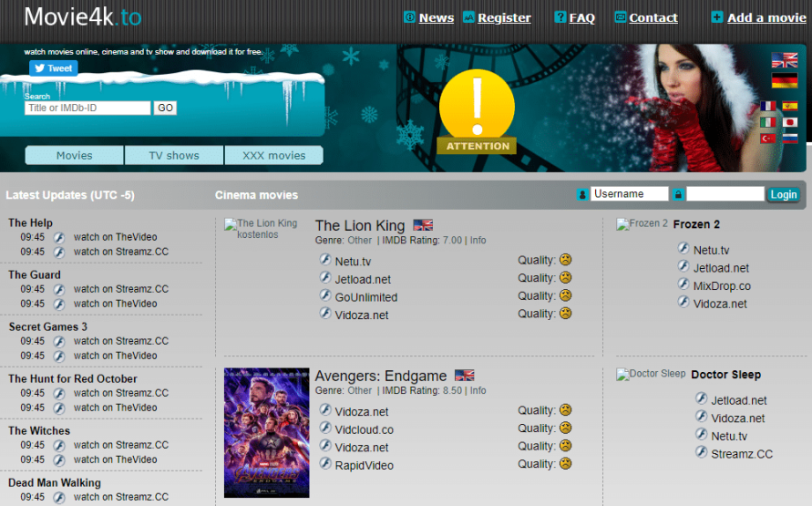
Task: Click the quality smiley for Lion King Netu.tv
Action: (x=566, y=260)
